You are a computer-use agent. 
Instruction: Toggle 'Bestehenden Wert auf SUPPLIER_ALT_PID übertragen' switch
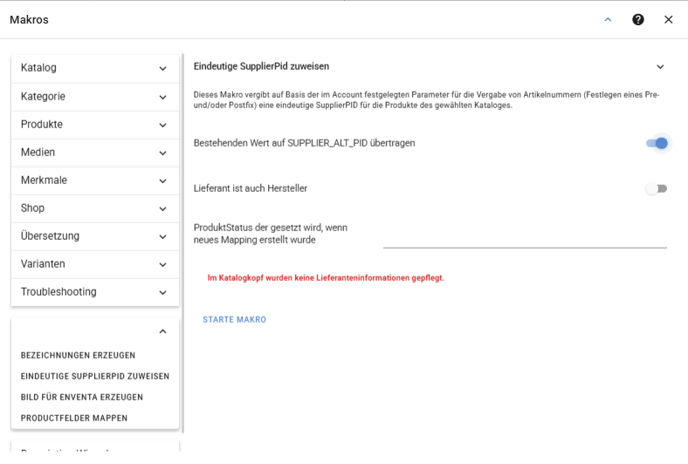click(657, 143)
